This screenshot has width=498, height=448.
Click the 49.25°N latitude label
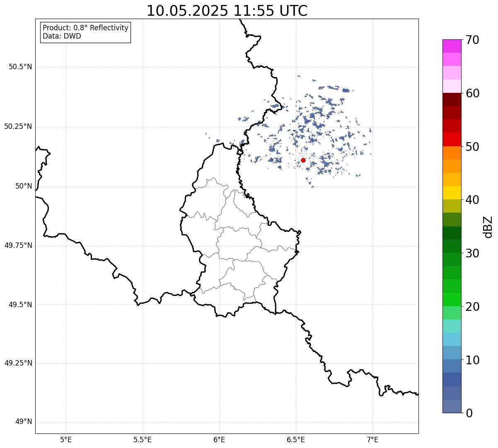pyautogui.click(x=18, y=363)
